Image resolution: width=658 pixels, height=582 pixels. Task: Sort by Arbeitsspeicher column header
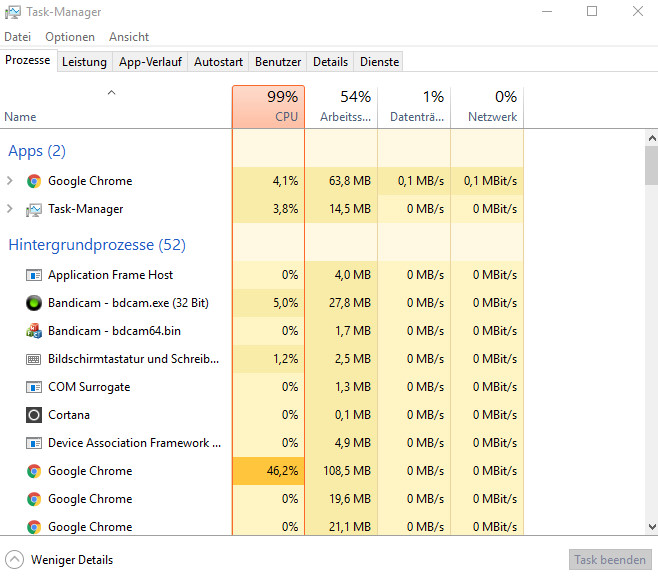(x=341, y=107)
